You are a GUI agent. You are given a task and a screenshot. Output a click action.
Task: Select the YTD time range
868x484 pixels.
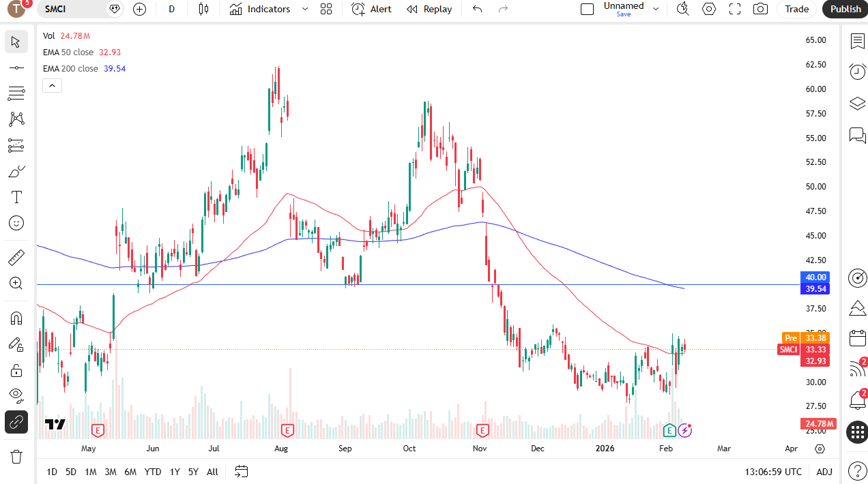[x=153, y=472]
